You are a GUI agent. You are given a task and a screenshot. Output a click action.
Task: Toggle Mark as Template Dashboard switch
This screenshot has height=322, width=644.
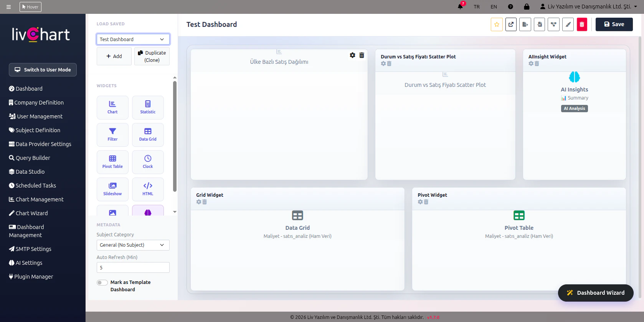102,282
